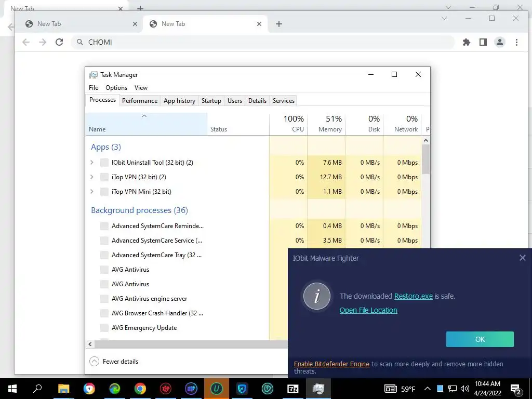This screenshot has height=399, width=532.
Task: Expand iTop VPN Mini process row
Action: click(92, 192)
